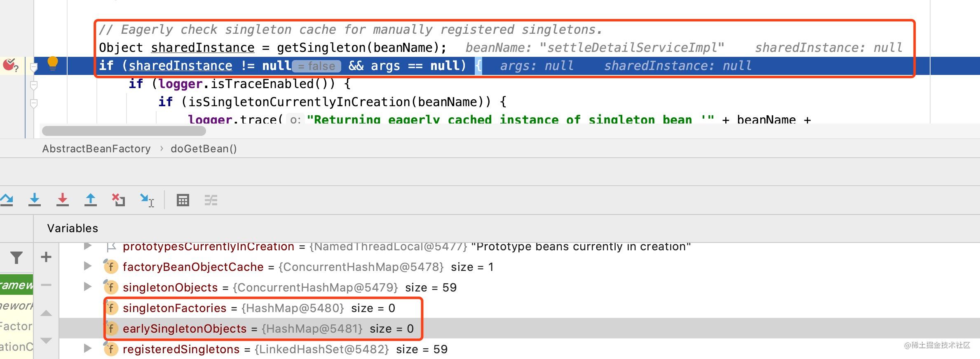Click the Step Into debugger icon
This screenshot has width=980, height=359.
35,200
